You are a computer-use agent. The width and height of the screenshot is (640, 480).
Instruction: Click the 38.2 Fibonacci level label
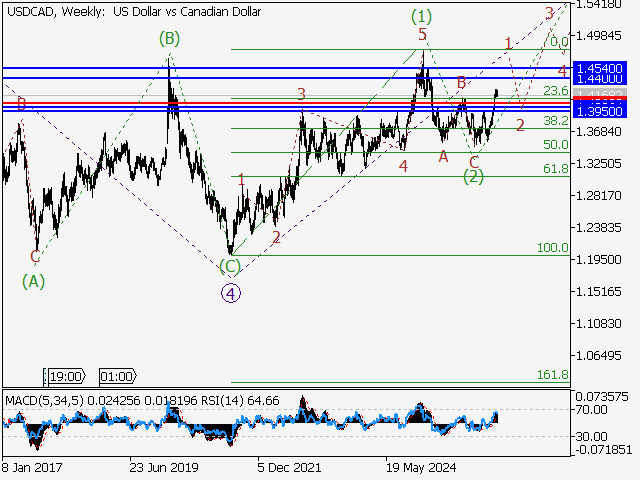[556, 120]
